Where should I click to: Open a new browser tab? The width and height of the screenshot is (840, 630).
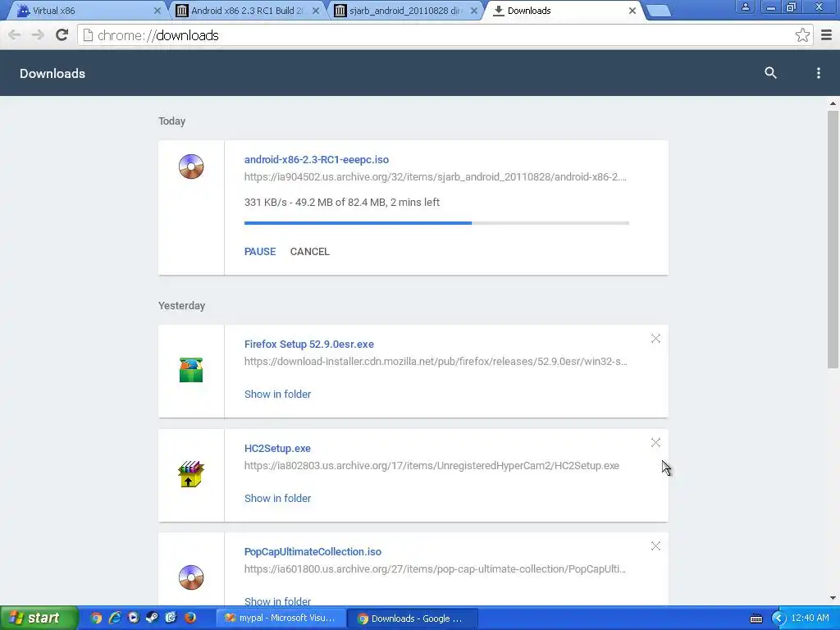click(659, 11)
